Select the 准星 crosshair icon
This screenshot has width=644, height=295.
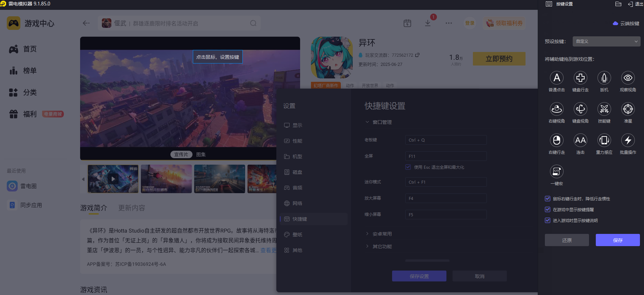[628, 109]
